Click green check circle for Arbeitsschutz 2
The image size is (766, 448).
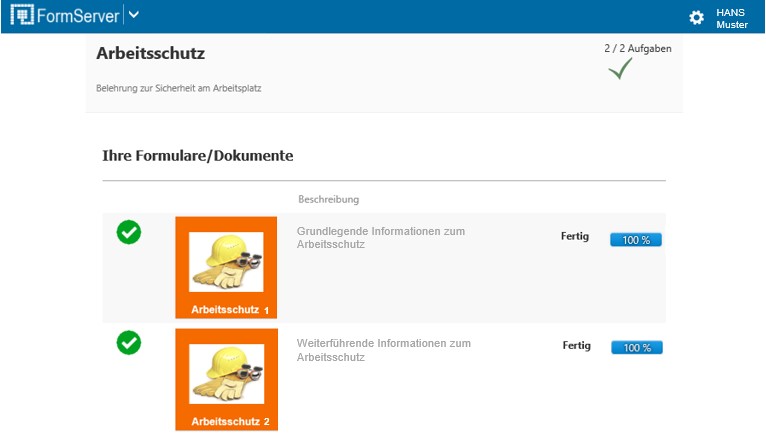(129, 343)
